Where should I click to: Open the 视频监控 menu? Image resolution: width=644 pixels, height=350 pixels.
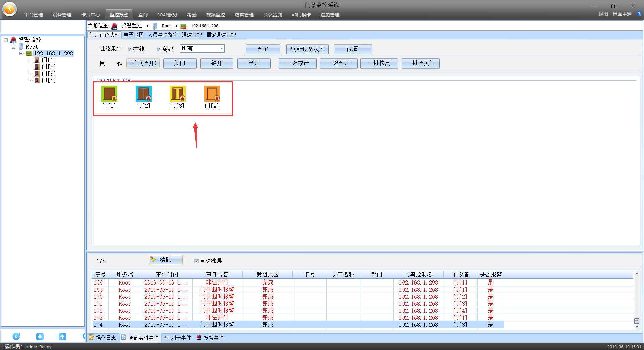(x=215, y=15)
